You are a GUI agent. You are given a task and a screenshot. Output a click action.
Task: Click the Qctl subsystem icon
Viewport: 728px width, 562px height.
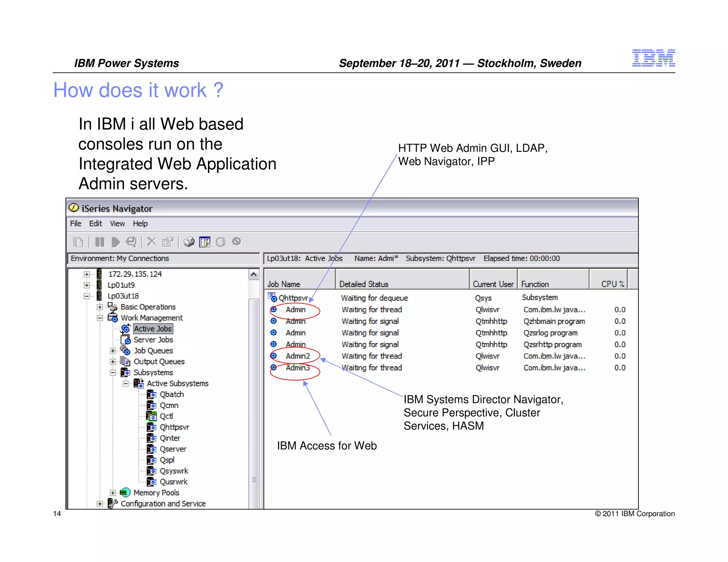click(x=151, y=416)
